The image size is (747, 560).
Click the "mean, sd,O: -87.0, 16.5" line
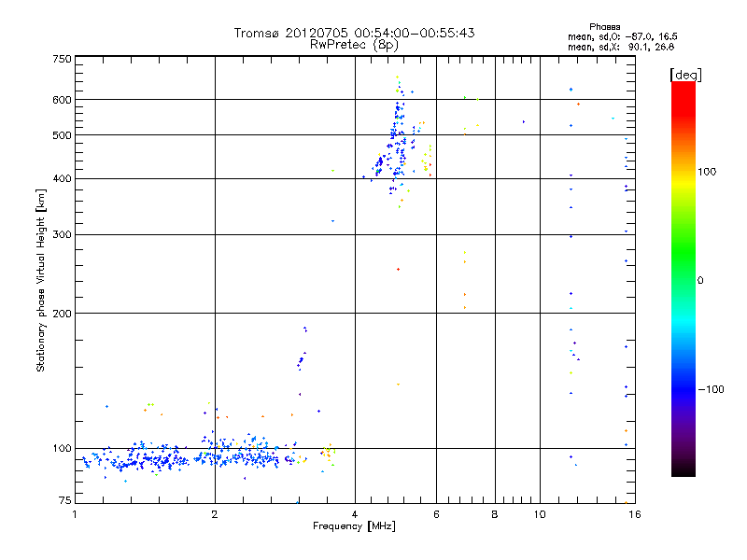[622, 36]
